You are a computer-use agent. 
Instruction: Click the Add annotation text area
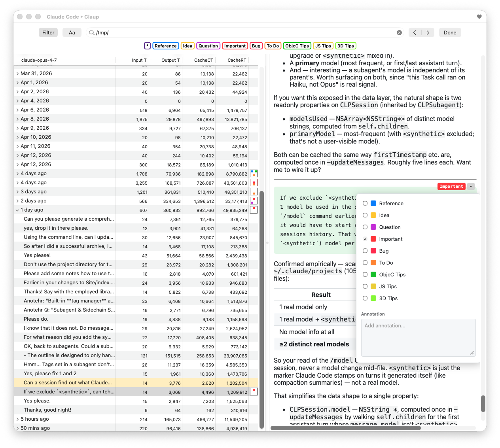click(x=418, y=338)
